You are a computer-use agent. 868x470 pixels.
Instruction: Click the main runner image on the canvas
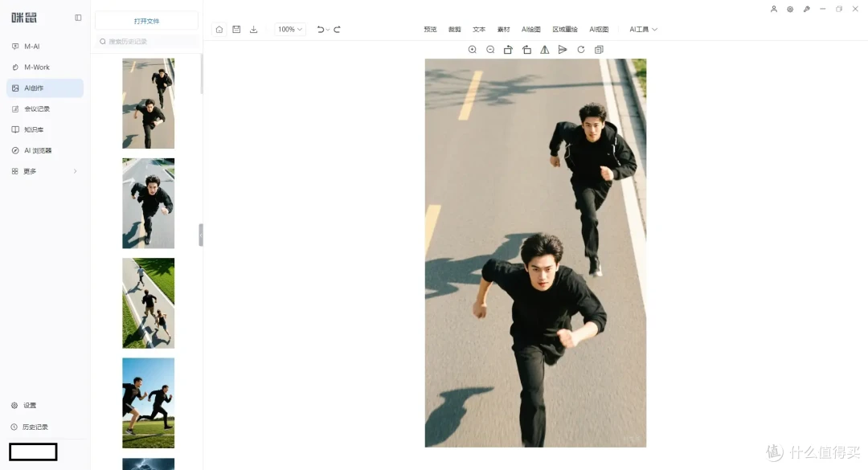535,253
